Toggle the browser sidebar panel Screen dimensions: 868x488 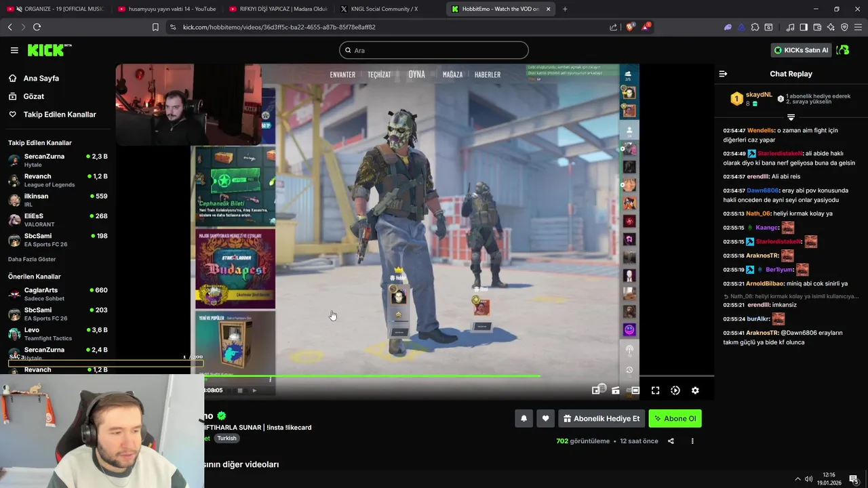click(804, 27)
